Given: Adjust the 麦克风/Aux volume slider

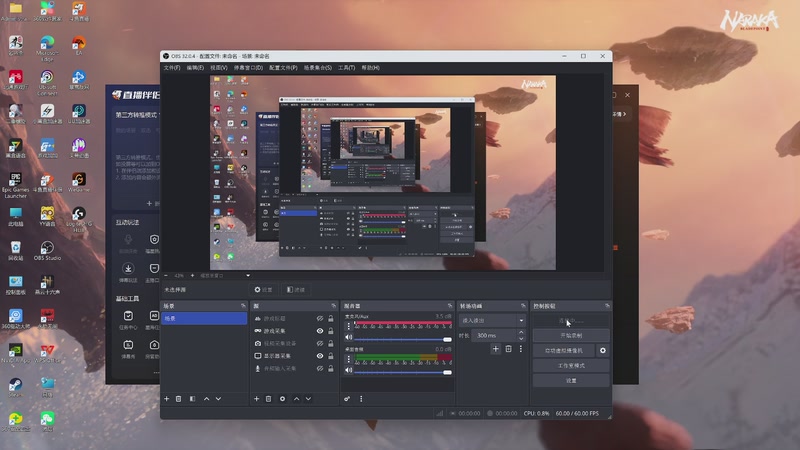Looking at the screenshot, I should [x=403, y=339].
